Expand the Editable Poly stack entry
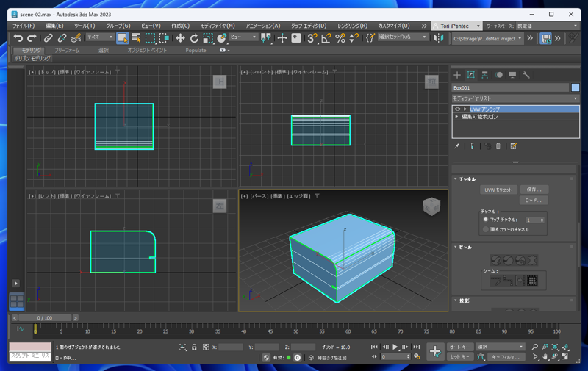This screenshot has height=371, width=588. (456, 117)
